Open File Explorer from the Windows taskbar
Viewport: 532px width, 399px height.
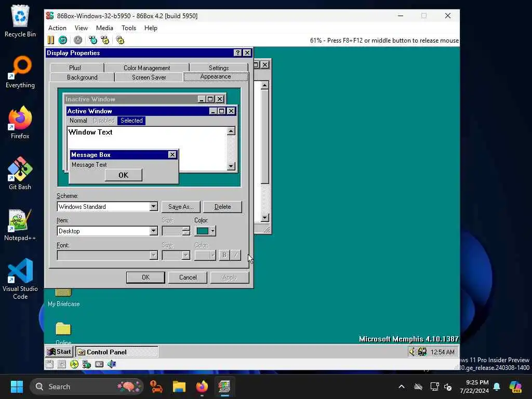coord(179,387)
